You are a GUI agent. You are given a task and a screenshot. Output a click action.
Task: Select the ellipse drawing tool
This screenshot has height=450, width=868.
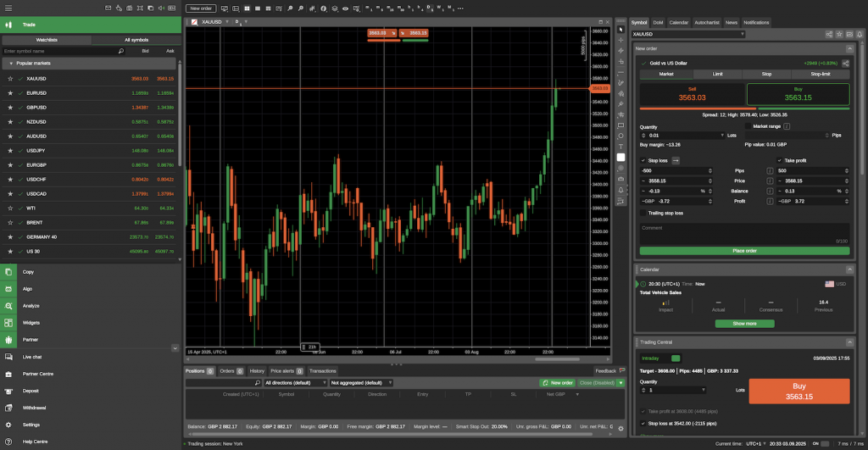pyautogui.click(x=620, y=136)
